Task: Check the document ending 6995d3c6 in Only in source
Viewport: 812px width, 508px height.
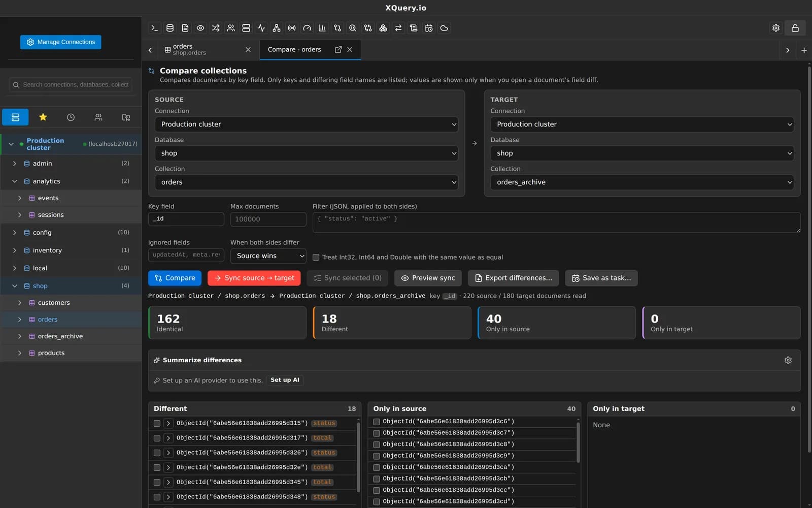Action: click(x=377, y=422)
